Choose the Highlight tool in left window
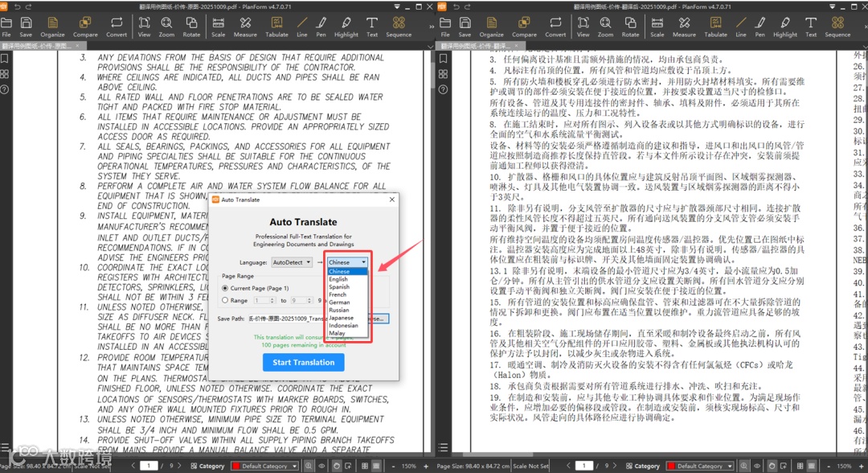868x473 pixels. (346, 27)
